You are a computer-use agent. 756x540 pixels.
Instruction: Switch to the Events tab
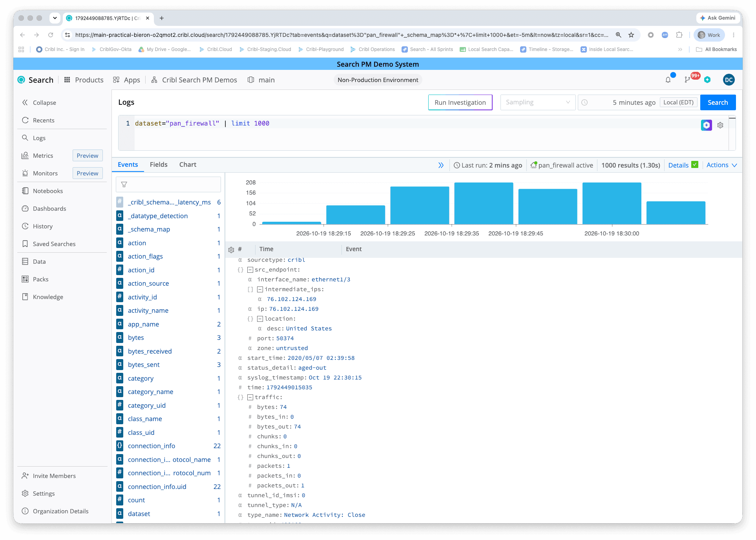pyautogui.click(x=128, y=164)
